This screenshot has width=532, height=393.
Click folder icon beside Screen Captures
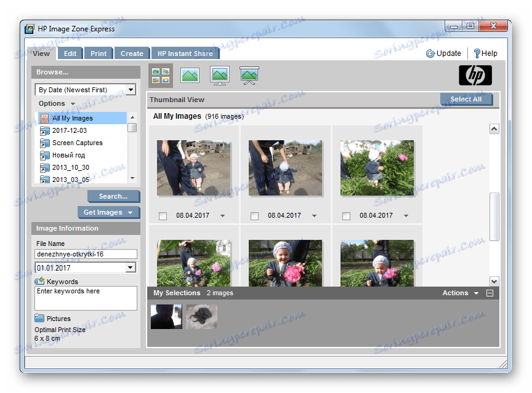[44, 143]
